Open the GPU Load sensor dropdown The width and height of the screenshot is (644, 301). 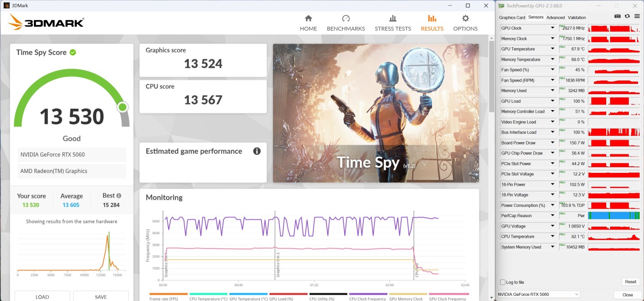(x=553, y=101)
